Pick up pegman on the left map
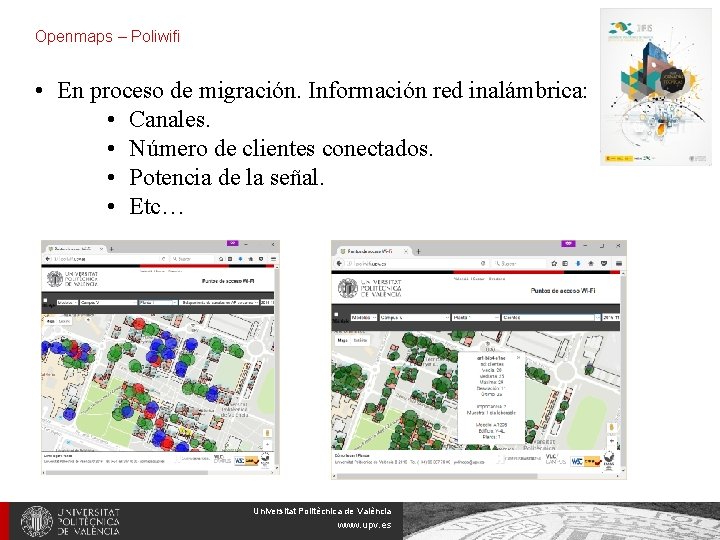 click(268, 433)
